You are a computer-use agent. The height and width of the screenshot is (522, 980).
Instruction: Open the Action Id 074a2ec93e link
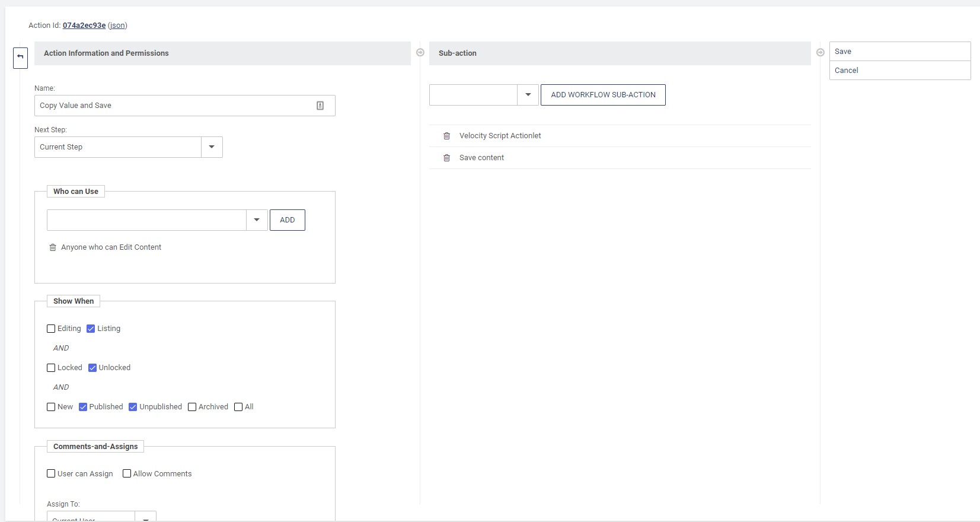click(84, 26)
